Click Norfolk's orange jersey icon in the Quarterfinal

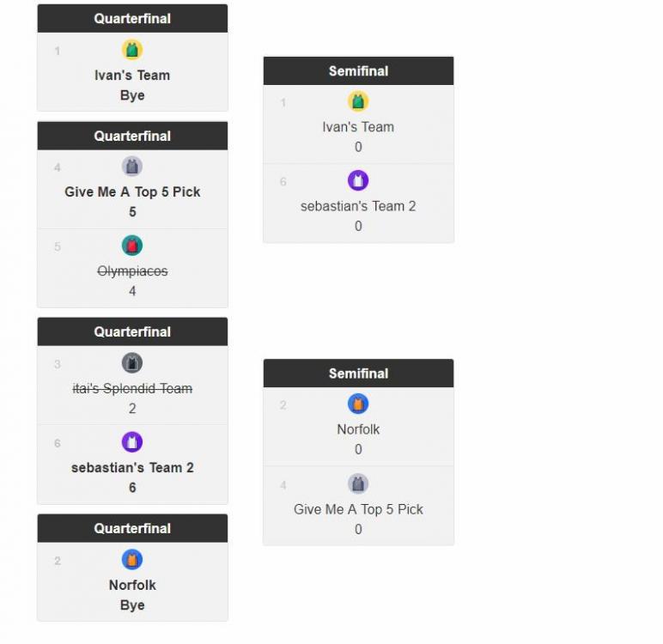point(132,560)
